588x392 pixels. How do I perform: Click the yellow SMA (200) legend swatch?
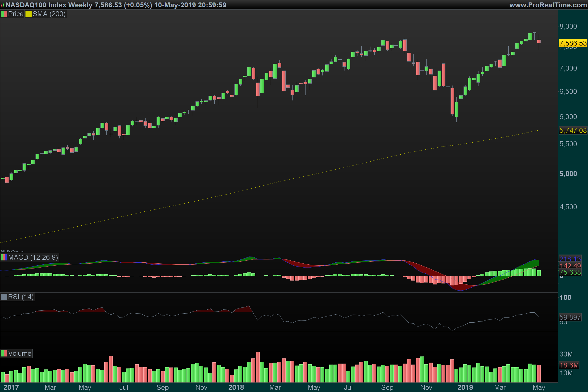pos(28,14)
